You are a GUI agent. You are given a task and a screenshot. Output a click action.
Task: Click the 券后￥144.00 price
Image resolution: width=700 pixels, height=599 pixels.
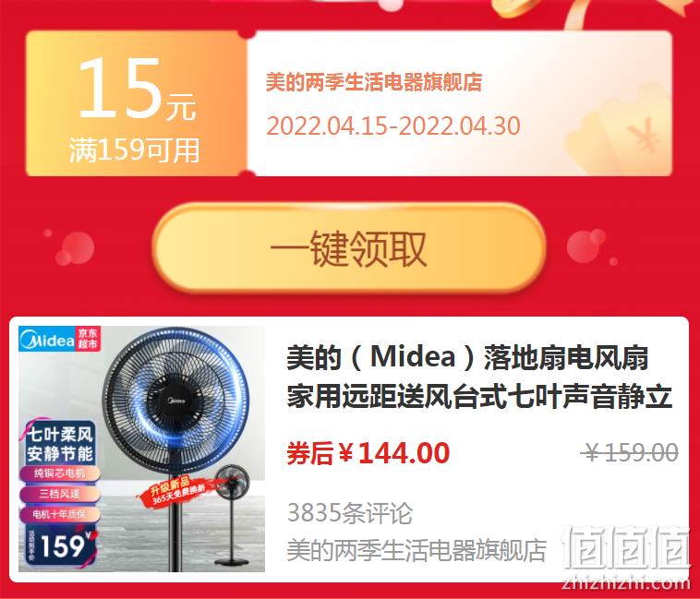click(368, 452)
